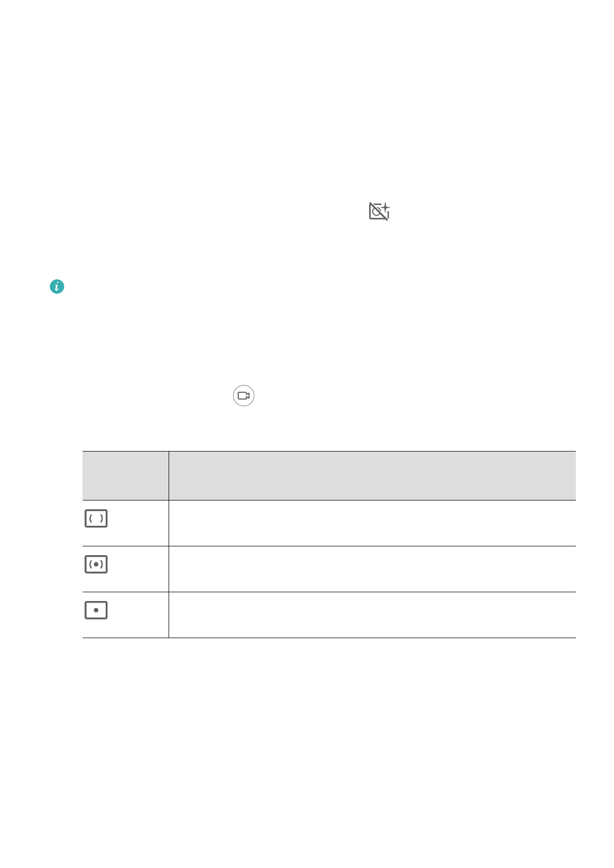Click the empty space right of crossed-out camera icon
The height and width of the screenshot is (868, 614).
click(490, 211)
